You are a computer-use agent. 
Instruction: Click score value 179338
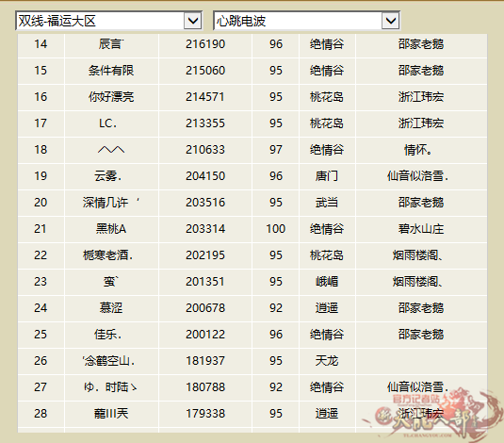pos(205,414)
